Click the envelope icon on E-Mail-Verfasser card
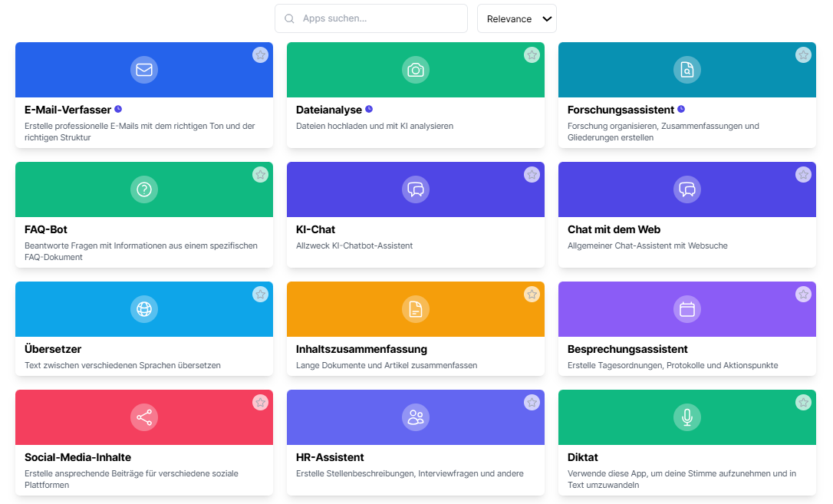 click(x=144, y=70)
